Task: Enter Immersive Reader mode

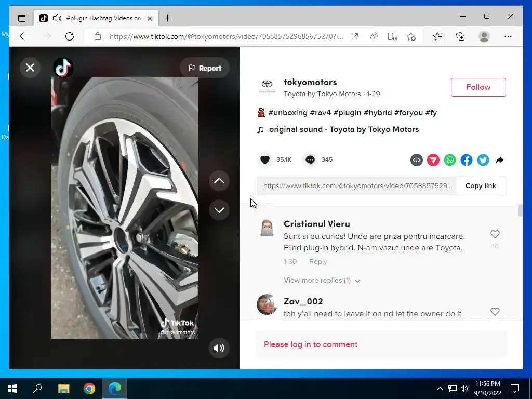Action: pos(392,36)
